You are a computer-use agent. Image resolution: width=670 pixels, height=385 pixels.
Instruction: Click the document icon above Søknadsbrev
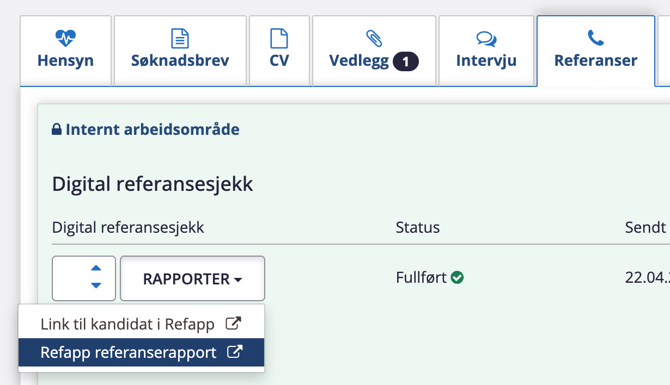[180, 38]
